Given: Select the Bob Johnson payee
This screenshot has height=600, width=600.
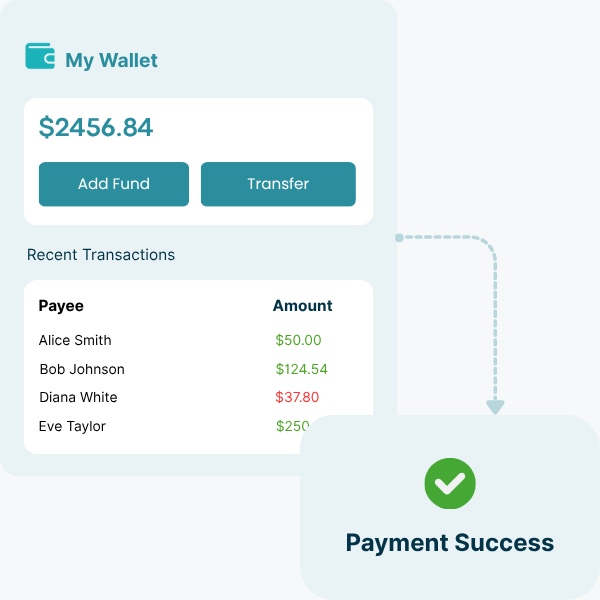Looking at the screenshot, I should tap(82, 369).
